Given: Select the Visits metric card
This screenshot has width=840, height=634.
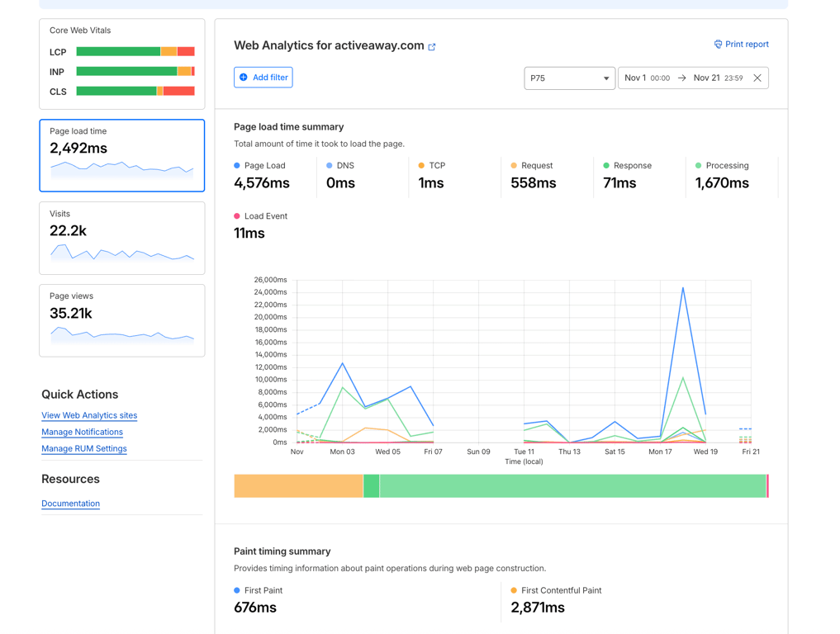Looking at the screenshot, I should tap(122, 238).
